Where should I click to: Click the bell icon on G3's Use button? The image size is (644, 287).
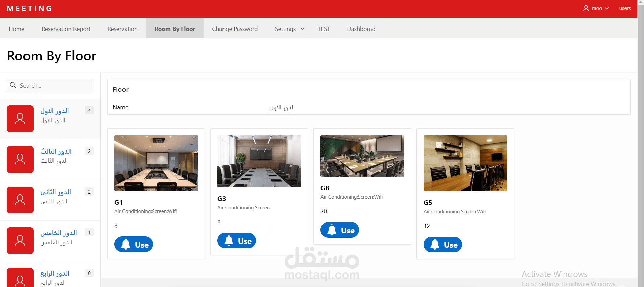coord(229,241)
